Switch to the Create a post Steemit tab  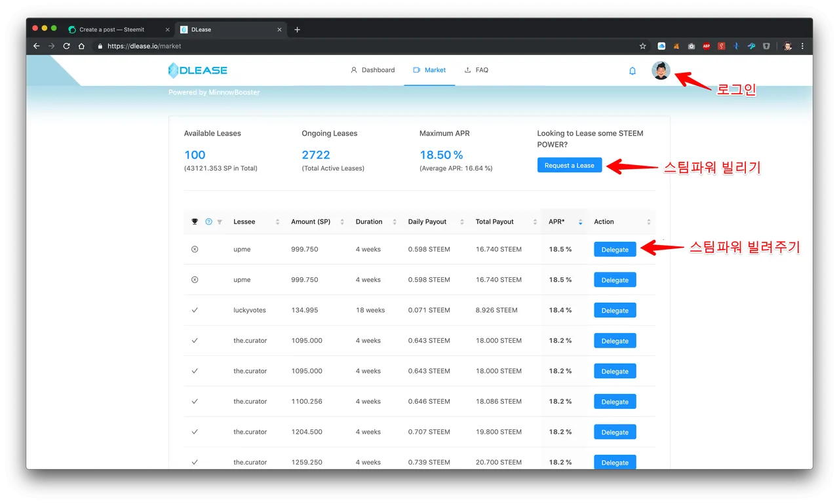119,29
